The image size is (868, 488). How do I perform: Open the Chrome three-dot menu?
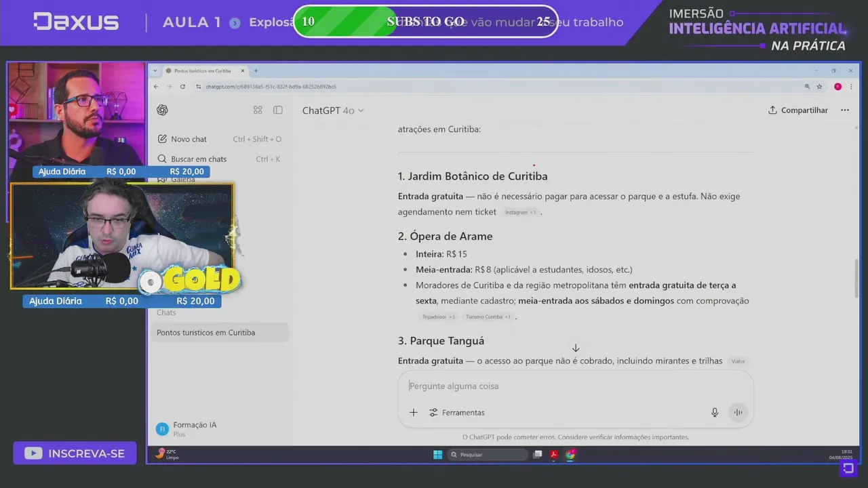pyautogui.click(x=852, y=87)
